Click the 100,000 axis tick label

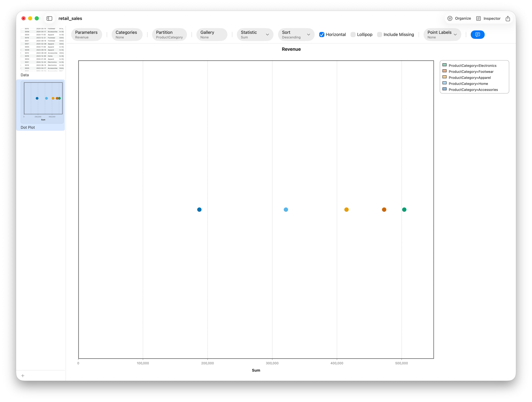click(143, 363)
